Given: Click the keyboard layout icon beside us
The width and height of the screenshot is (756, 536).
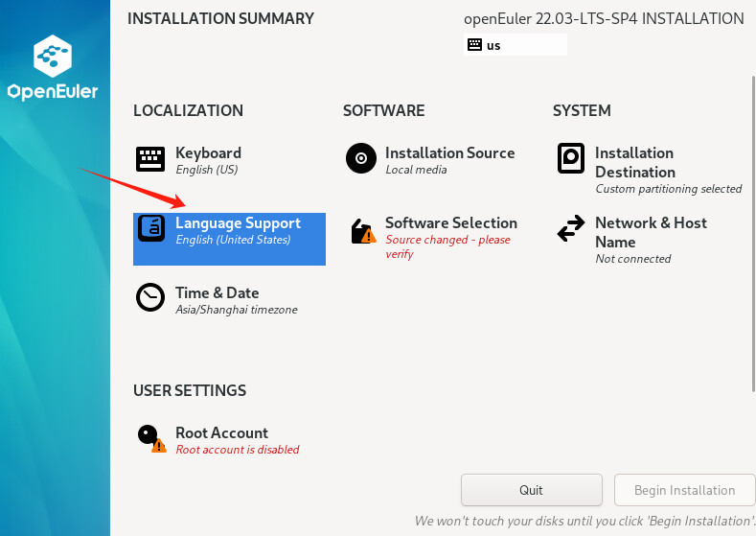Looking at the screenshot, I should 474,45.
